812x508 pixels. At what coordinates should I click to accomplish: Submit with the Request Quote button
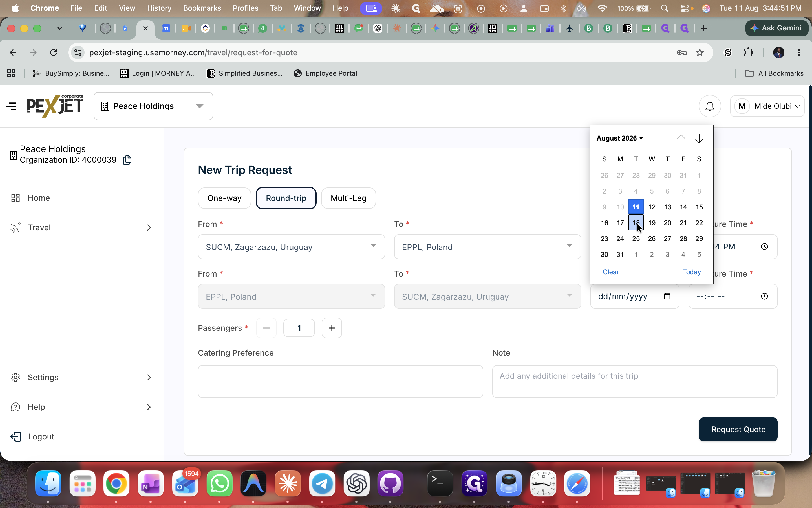click(x=738, y=429)
